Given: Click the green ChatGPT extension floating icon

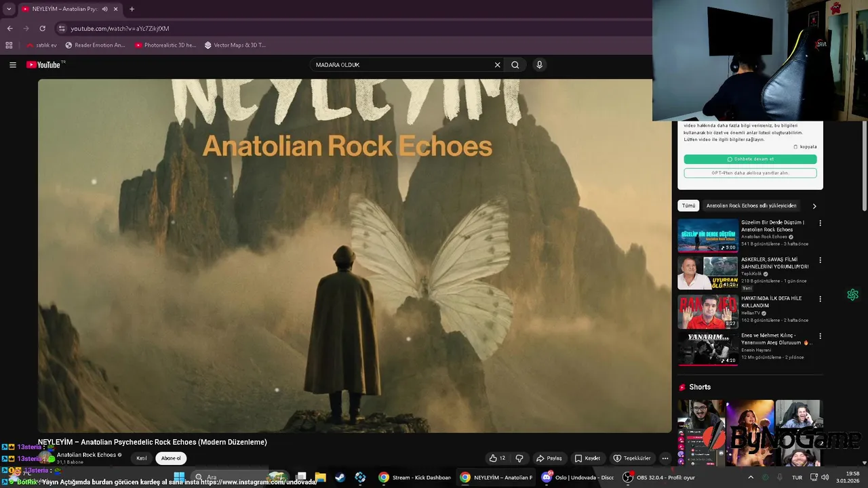Looking at the screenshot, I should click(x=852, y=295).
